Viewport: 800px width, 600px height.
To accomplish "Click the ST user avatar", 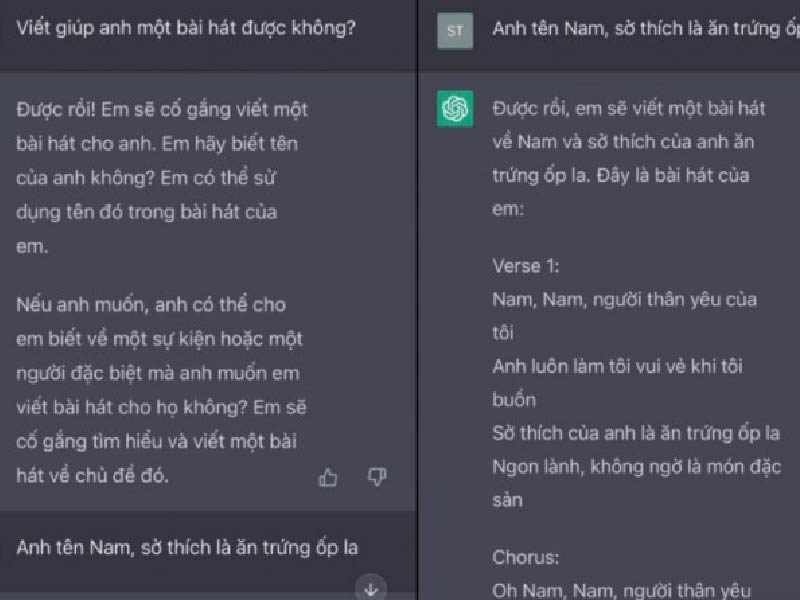I will [x=455, y=30].
